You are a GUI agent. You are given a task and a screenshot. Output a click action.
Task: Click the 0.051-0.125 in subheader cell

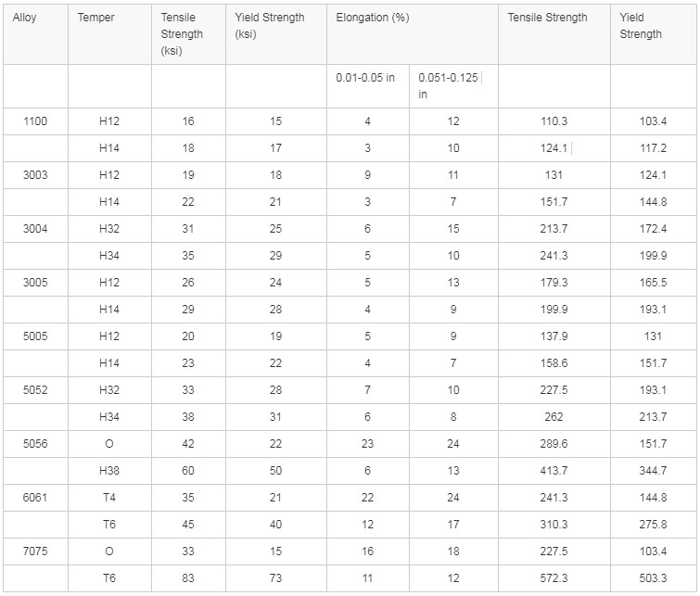[x=453, y=86]
